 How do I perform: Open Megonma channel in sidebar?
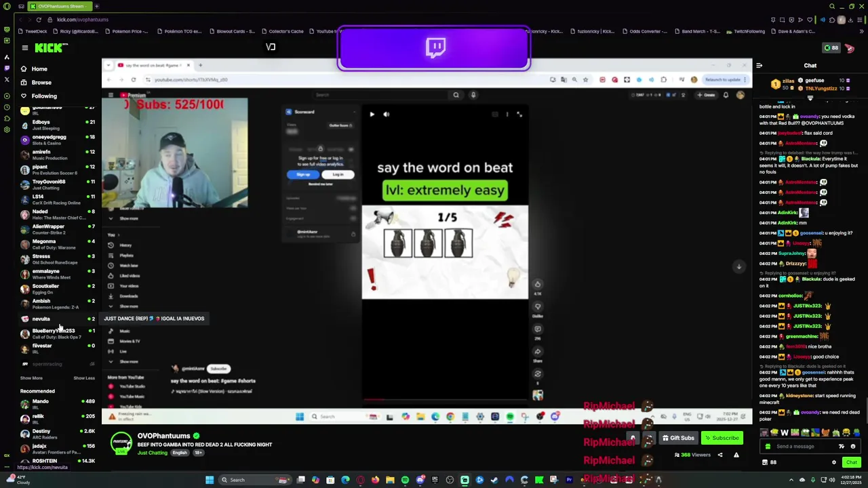58,244
